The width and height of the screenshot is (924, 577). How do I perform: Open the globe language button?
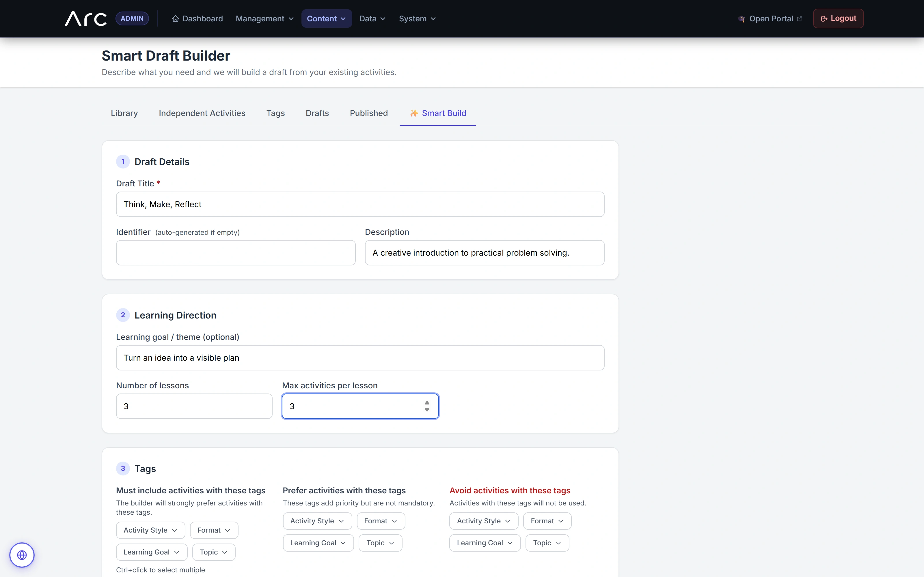[x=22, y=555]
